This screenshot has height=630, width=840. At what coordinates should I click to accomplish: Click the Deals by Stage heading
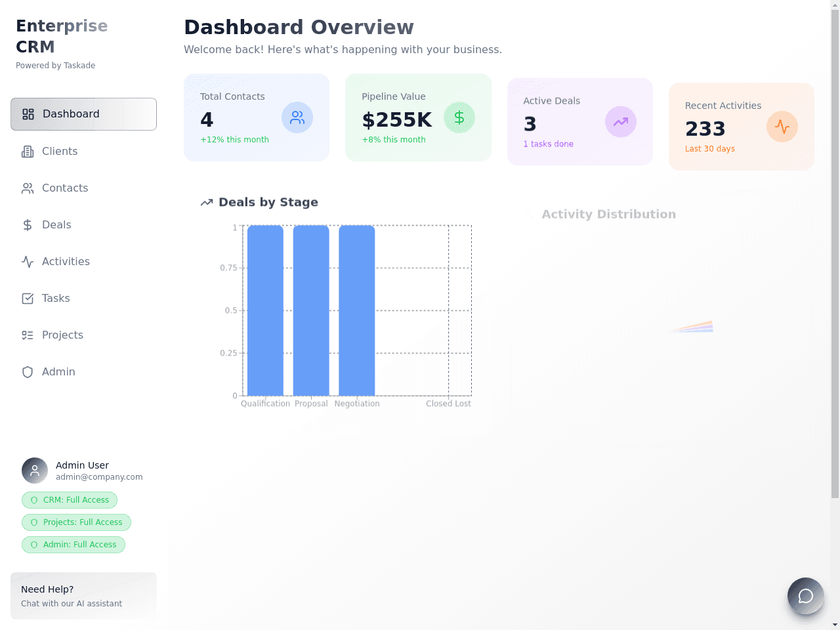(x=268, y=203)
